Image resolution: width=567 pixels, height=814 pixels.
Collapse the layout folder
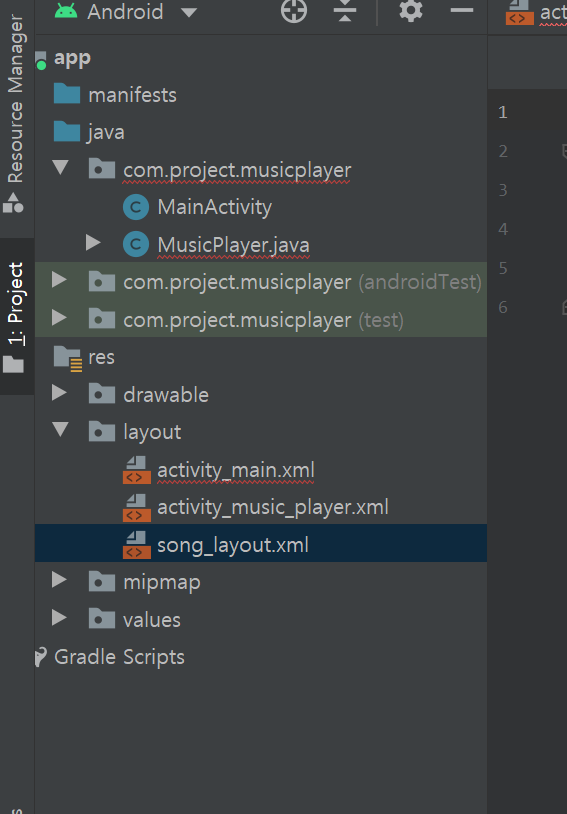coord(61,429)
